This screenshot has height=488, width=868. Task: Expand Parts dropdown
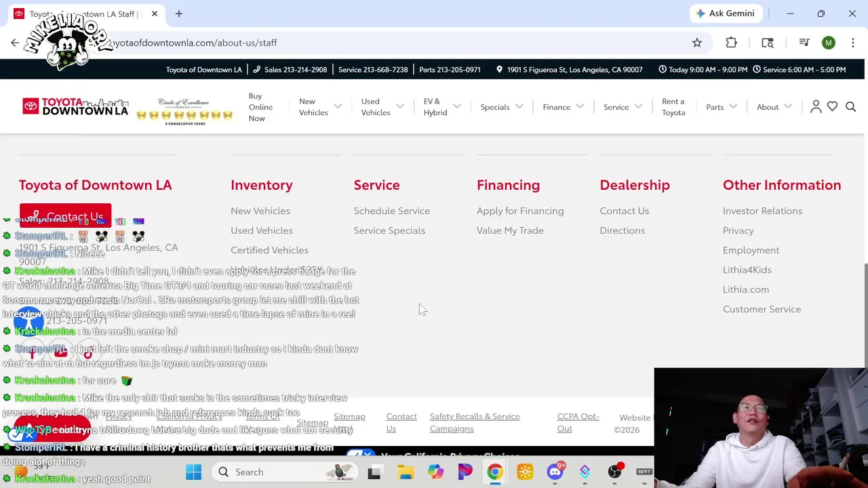722,107
